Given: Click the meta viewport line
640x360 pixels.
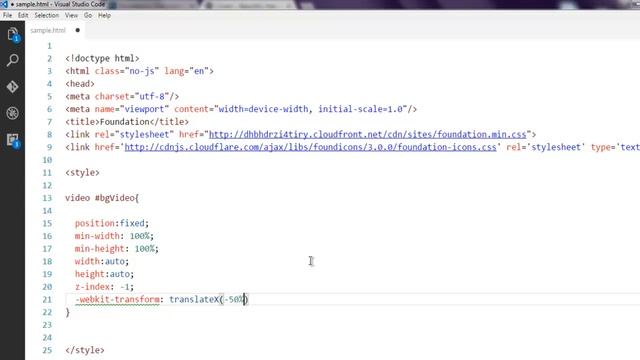Looking at the screenshot, I should coord(241,109).
